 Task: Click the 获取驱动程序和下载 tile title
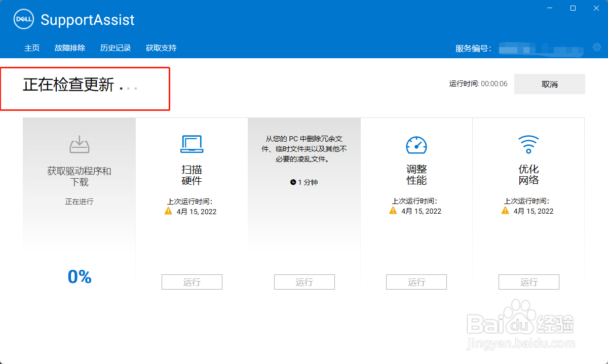pos(79,177)
